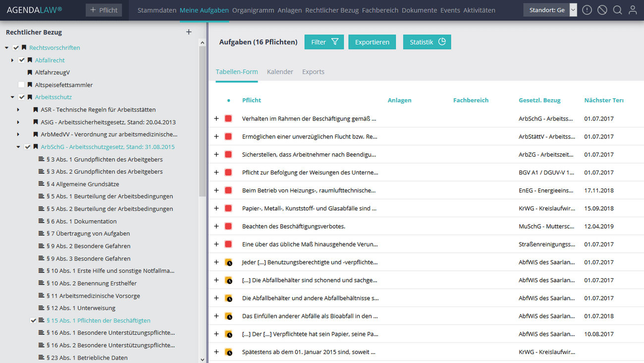Click the AGENDALAW logo

pos(34,10)
